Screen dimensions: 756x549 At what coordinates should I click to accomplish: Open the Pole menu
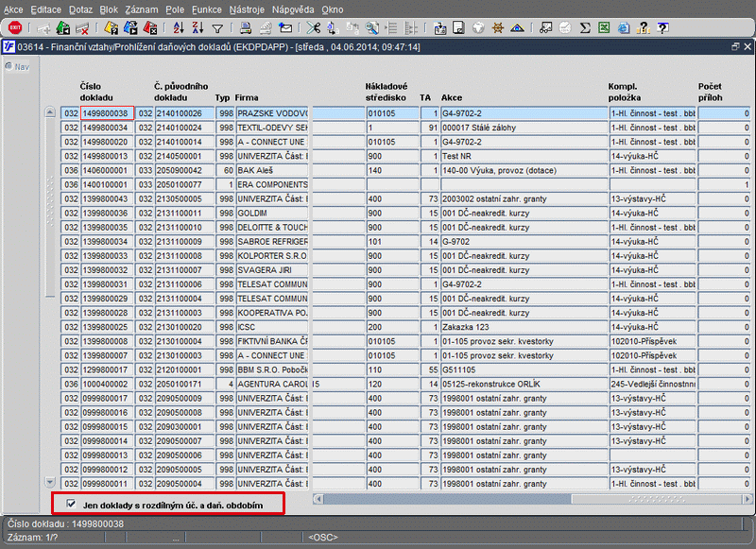[x=175, y=9]
